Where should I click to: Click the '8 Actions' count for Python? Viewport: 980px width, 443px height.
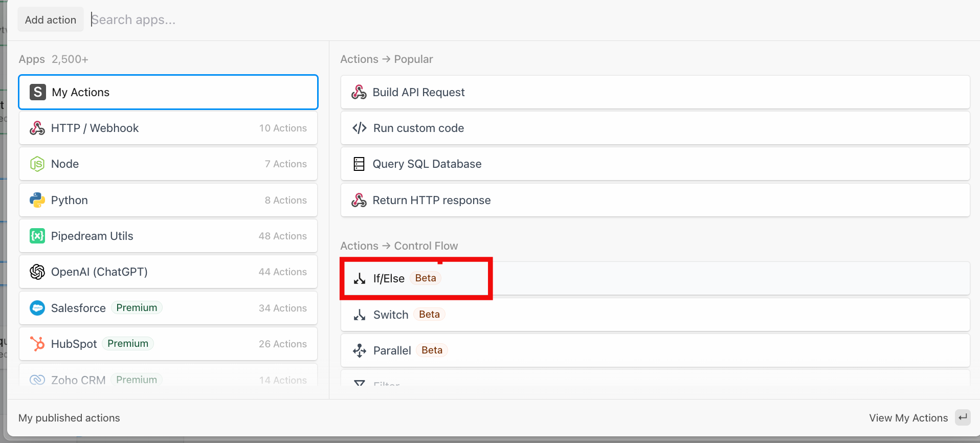[x=286, y=200]
